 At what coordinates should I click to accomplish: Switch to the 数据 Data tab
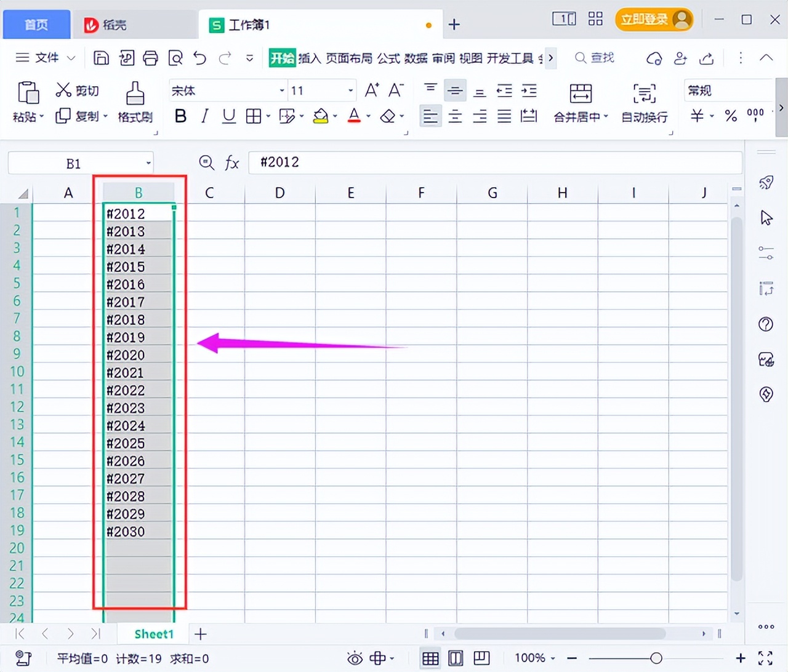point(416,58)
